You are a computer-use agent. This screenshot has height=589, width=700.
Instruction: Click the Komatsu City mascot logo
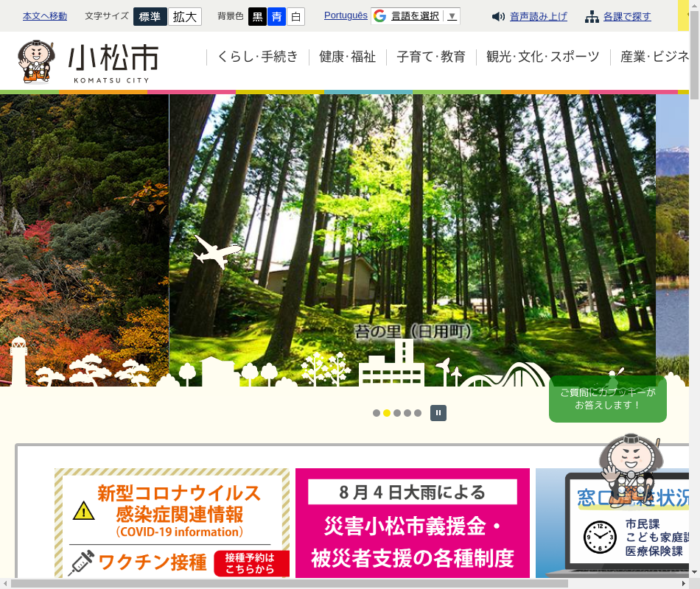35,62
